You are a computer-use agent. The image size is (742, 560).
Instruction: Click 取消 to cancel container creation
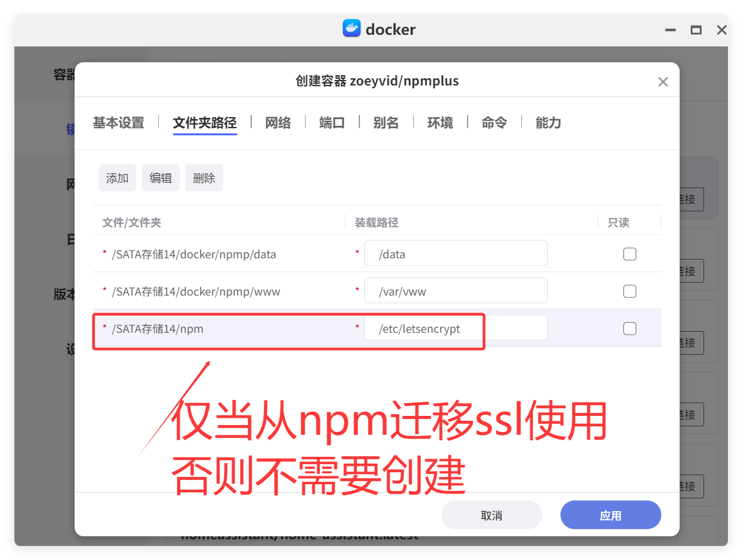coord(491,515)
